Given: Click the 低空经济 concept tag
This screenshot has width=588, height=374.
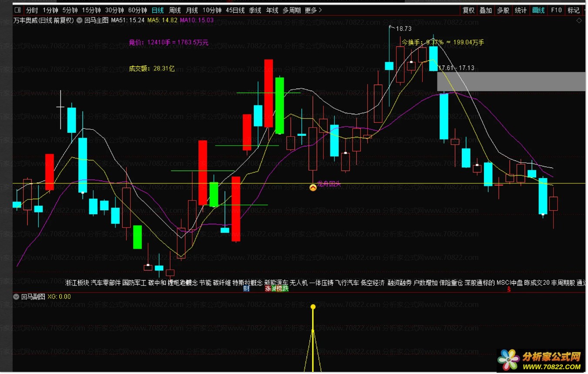Looking at the screenshot, I should (373, 283).
